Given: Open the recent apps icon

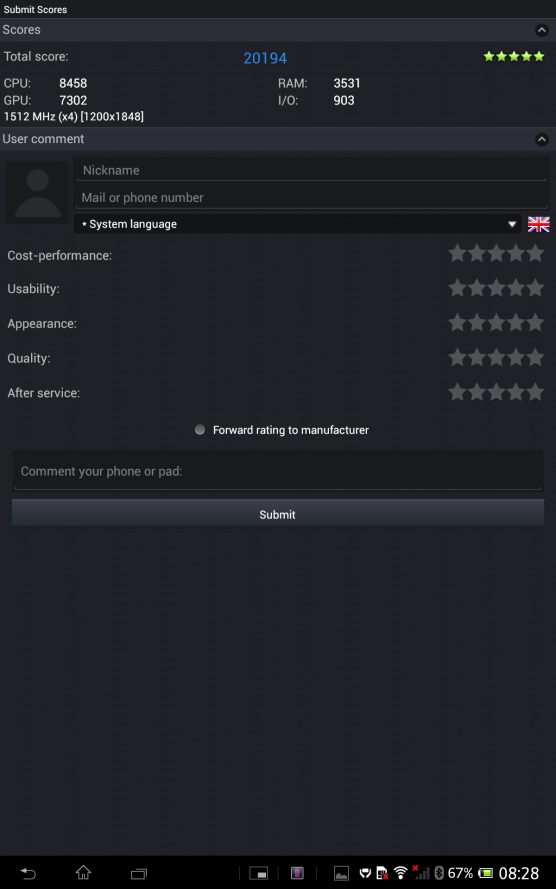Looking at the screenshot, I should [139, 874].
